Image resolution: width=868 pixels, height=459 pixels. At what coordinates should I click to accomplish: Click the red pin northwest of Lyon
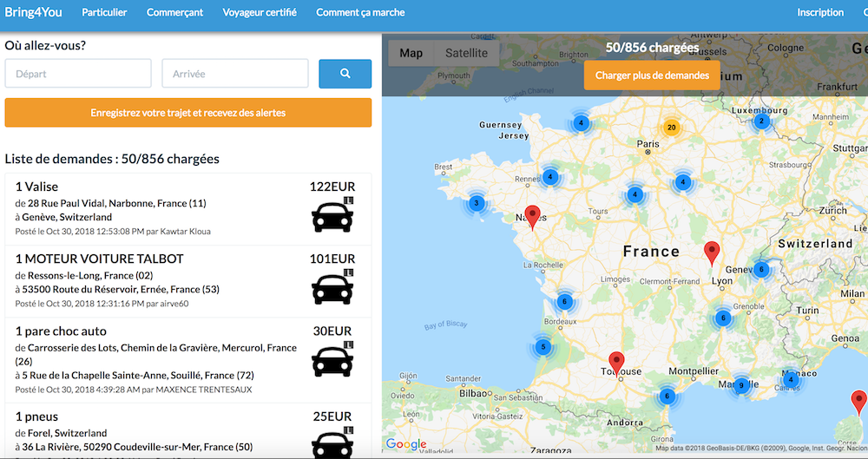(x=712, y=253)
